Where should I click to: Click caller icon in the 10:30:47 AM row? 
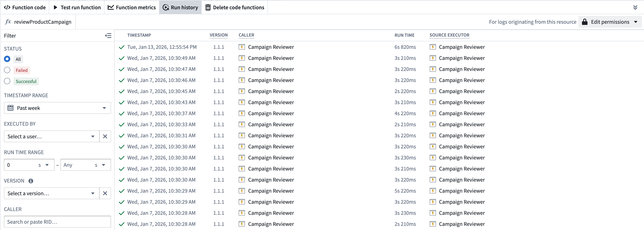click(241, 69)
